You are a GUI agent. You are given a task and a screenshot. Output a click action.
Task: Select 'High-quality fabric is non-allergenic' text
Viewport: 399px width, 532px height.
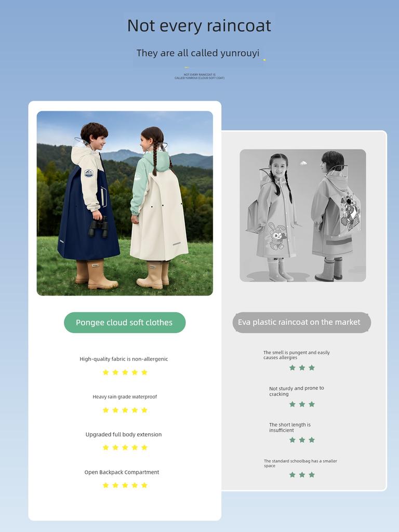point(124,359)
